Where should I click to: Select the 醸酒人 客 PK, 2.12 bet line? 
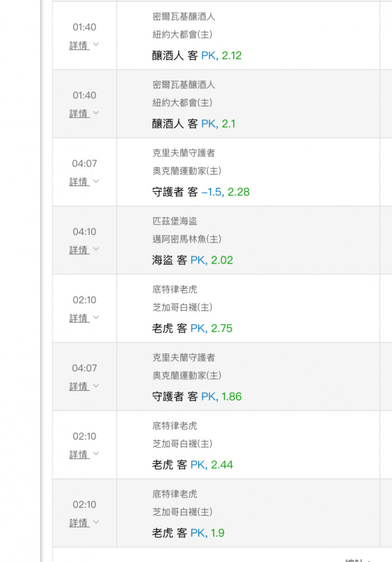[x=197, y=56]
